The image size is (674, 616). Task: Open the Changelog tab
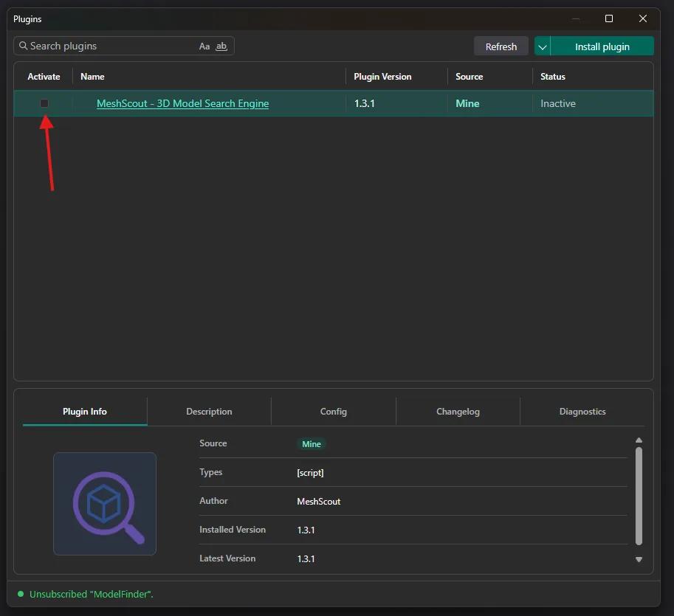(x=458, y=412)
